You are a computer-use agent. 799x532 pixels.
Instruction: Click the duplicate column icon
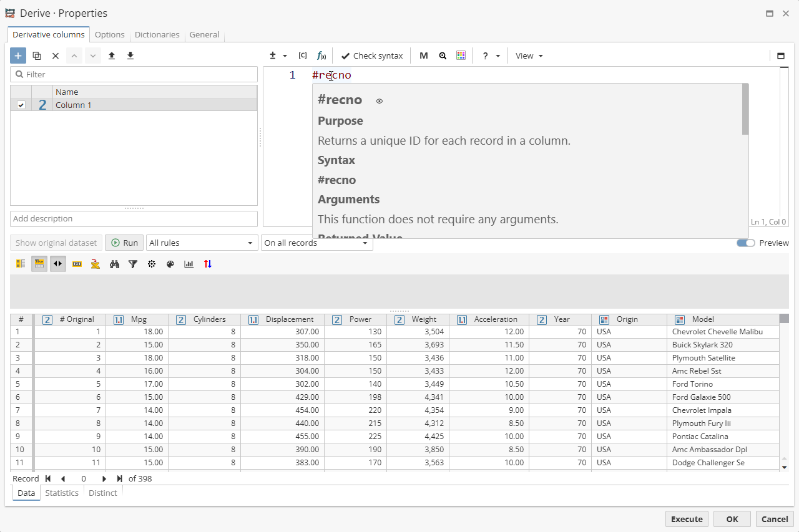coord(37,56)
